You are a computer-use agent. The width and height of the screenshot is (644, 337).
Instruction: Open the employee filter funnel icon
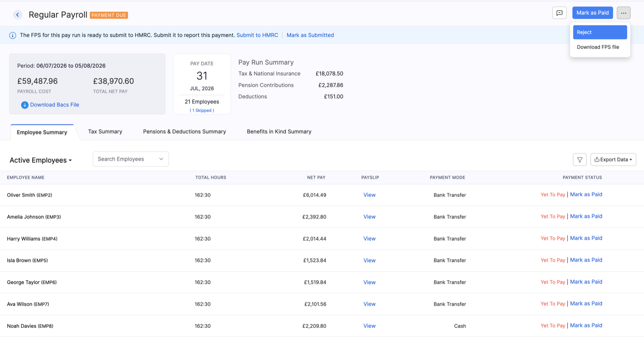click(580, 160)
